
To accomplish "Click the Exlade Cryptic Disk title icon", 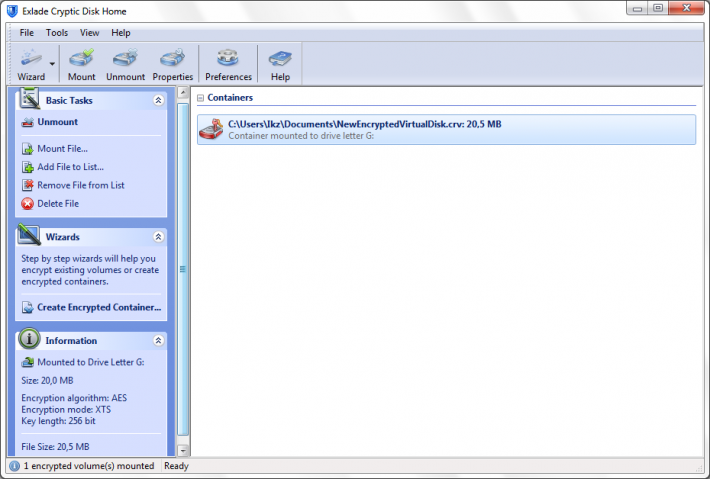I will (x=12, y=11).
